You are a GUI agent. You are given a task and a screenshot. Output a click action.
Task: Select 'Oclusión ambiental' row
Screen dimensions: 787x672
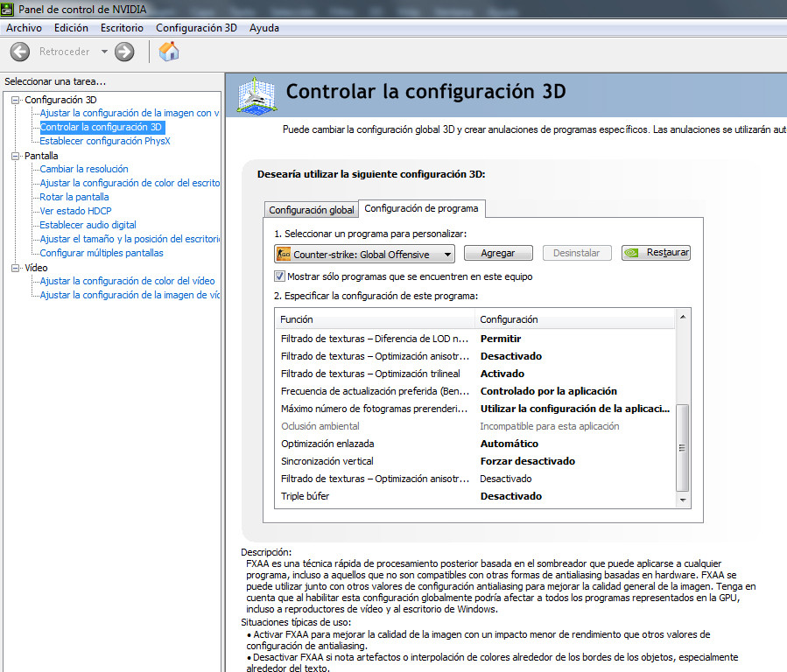[475, 426]
